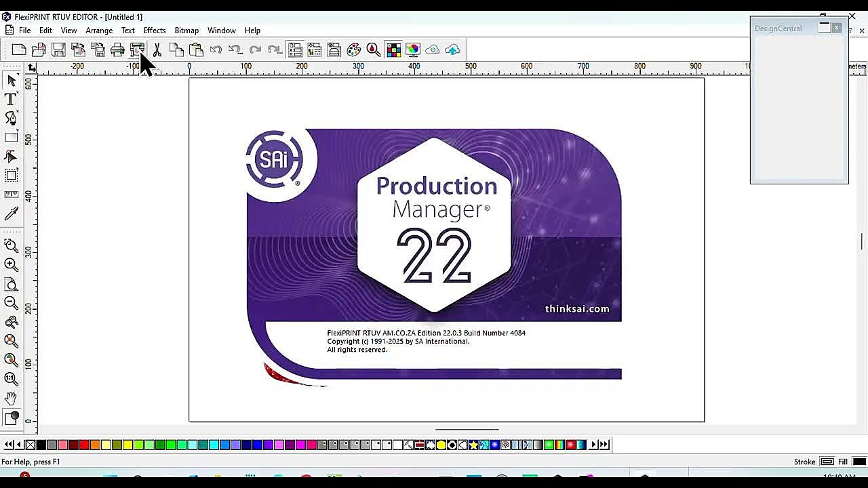Select the Pan hand tool
The width and height of the screenshot is (868, 488).
(x=11, y=399)
